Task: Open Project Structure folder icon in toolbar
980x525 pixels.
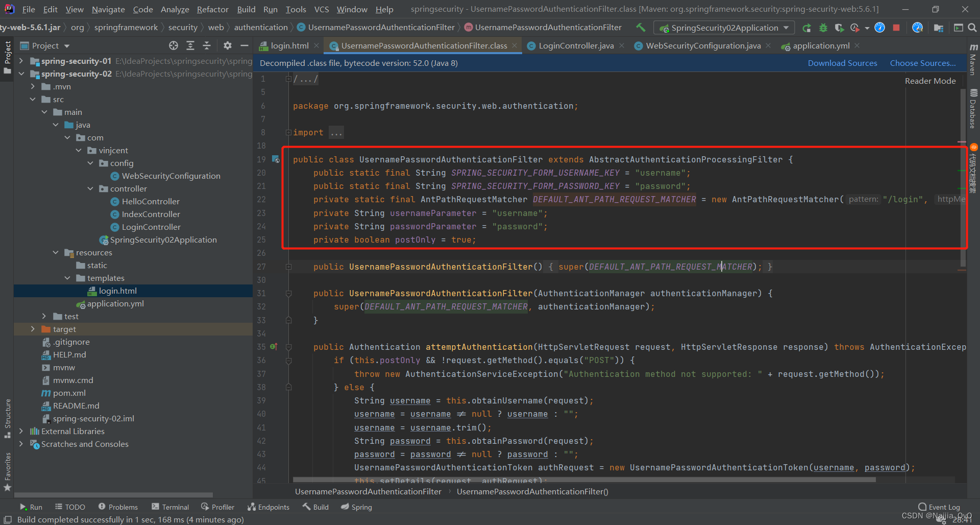Action: tap(938, 28)
